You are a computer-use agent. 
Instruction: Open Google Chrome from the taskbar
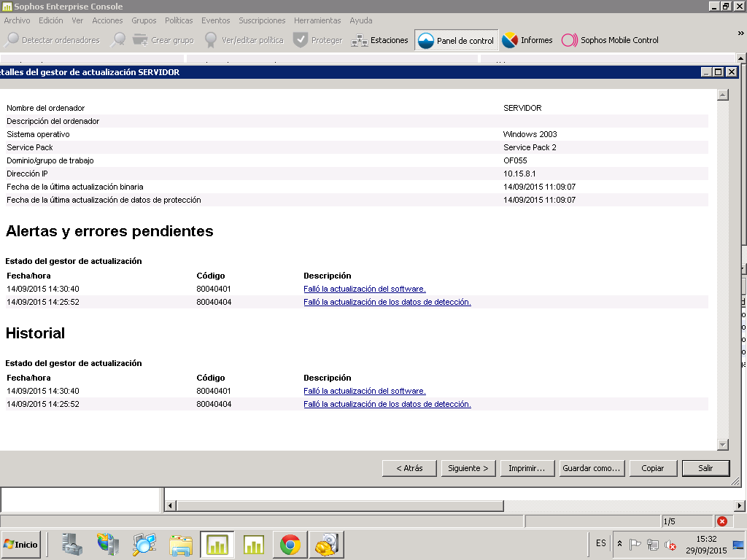290,544
